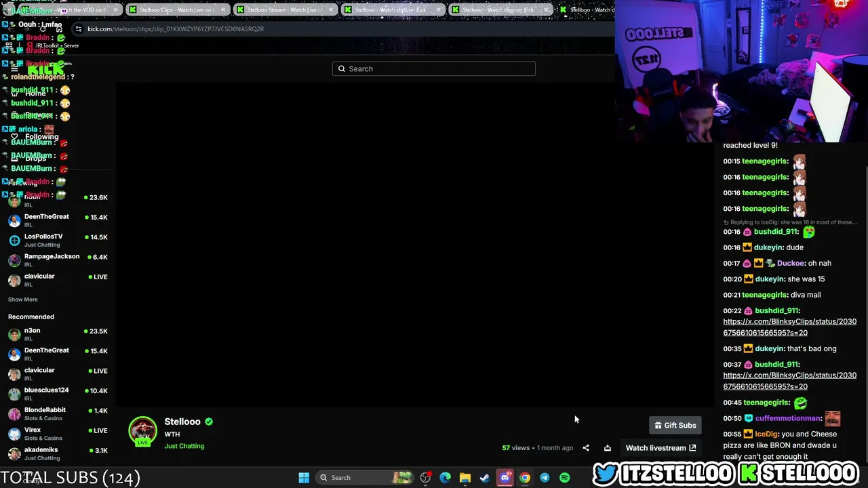Click Duckoe's username in chat replay
The width and height of the screenshot is (868, 488).
(791, 263)
